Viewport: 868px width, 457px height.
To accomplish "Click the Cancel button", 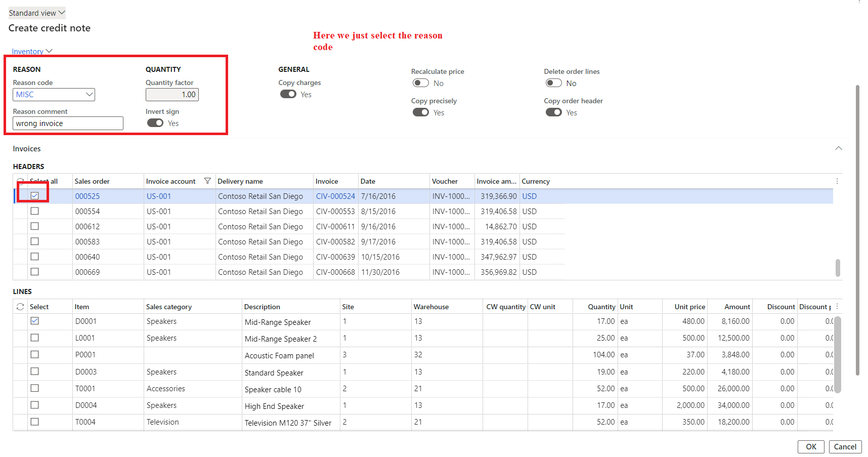I will 845,446.
